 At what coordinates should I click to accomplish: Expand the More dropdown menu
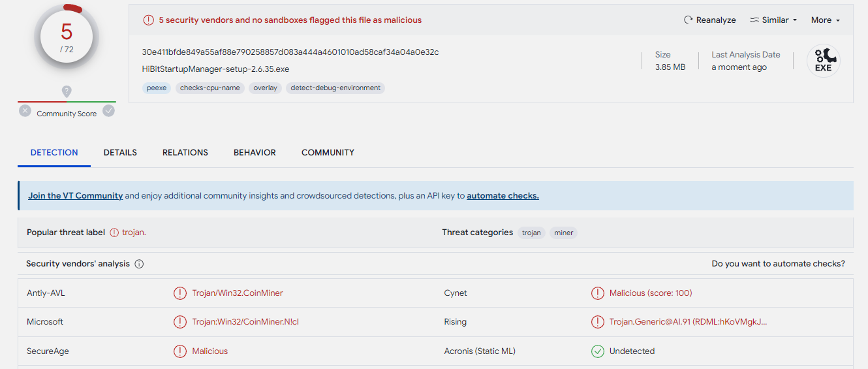coord(825,20)
